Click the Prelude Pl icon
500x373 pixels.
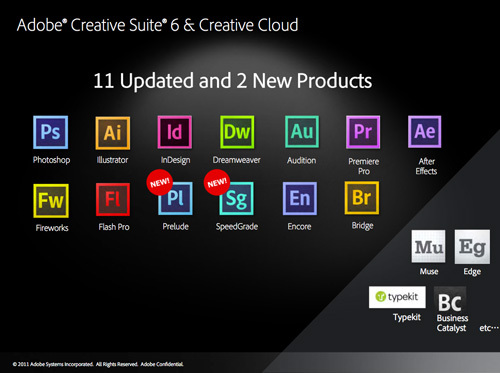[x=175, y=198]
